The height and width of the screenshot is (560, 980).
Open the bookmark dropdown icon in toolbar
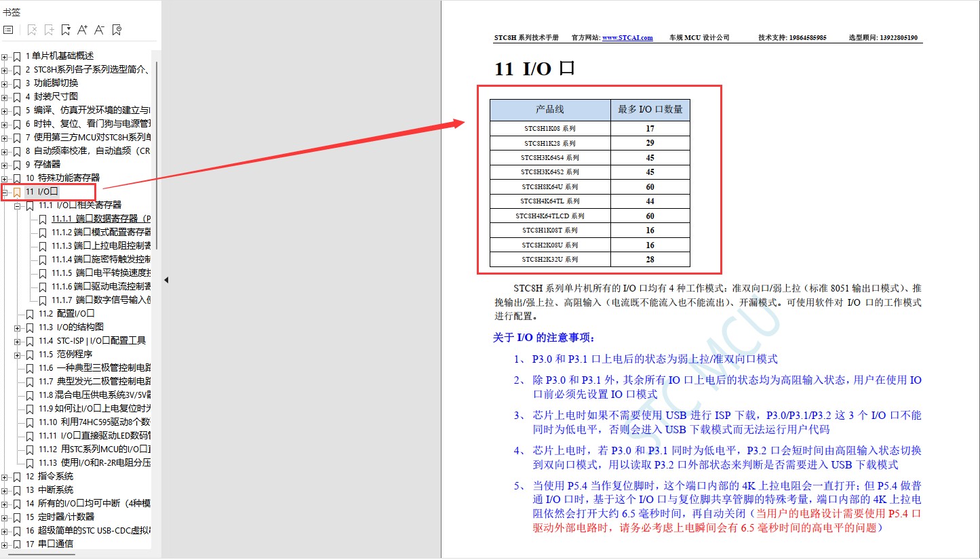[66, 30]
